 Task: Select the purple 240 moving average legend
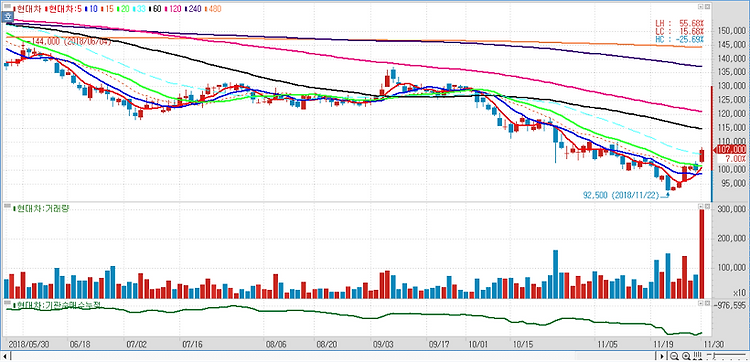click(193, 9)
